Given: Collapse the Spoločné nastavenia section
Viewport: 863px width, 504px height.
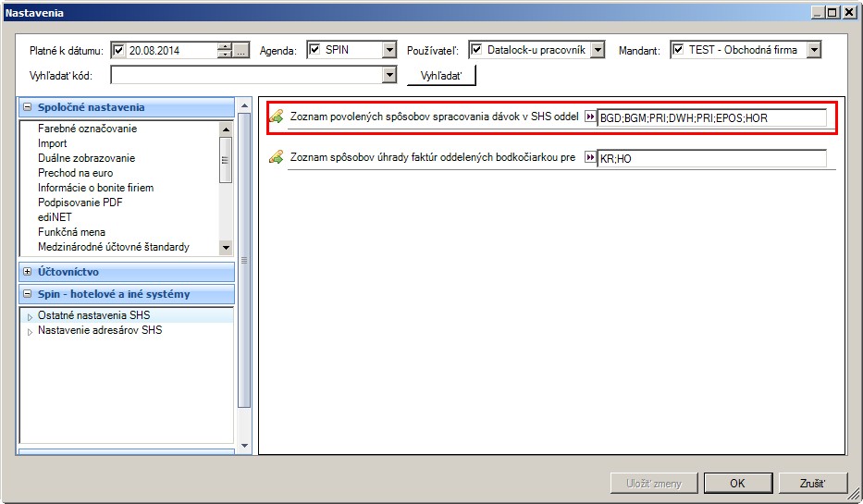Looking at the screenshot, I should (27, 107).
